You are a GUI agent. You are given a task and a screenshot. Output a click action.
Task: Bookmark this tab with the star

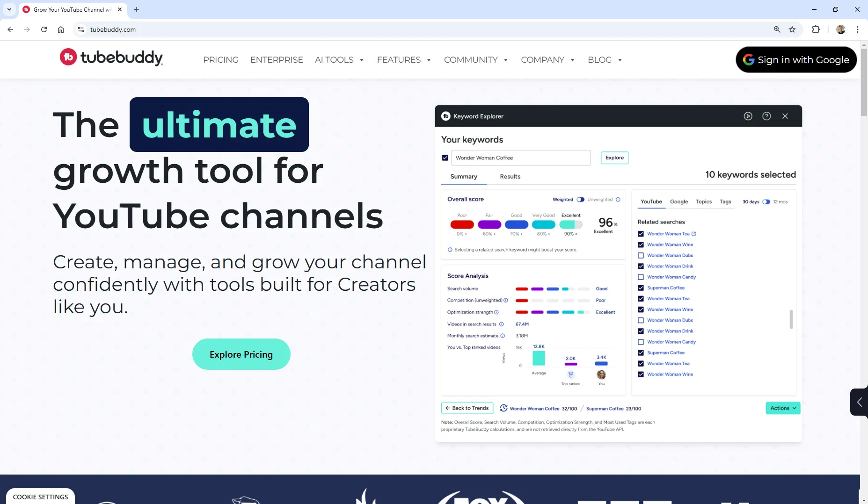pos(792,29)
